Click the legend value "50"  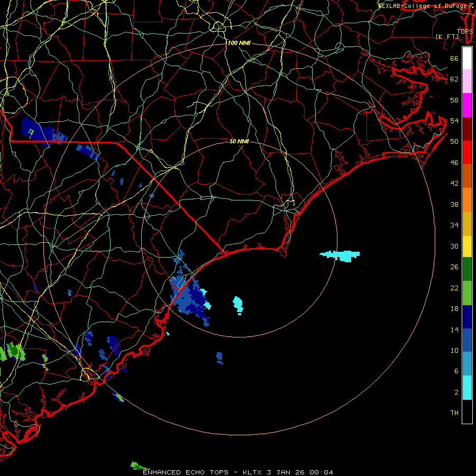454,142
